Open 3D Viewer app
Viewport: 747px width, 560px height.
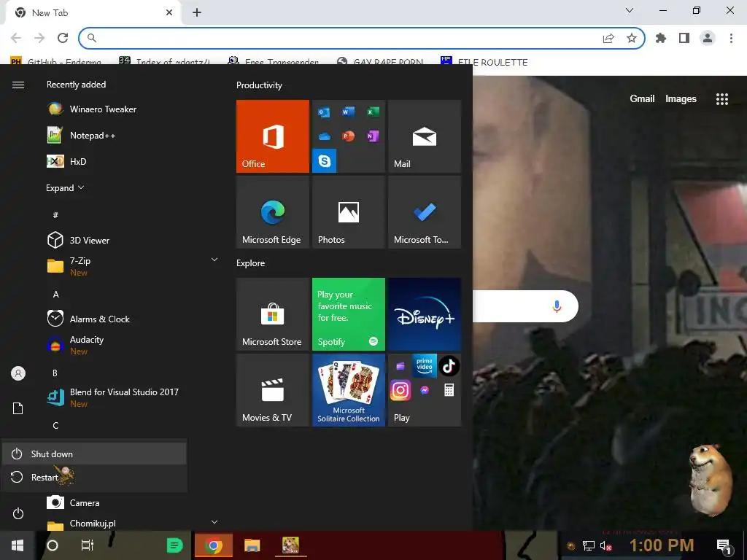pos(133,240)
